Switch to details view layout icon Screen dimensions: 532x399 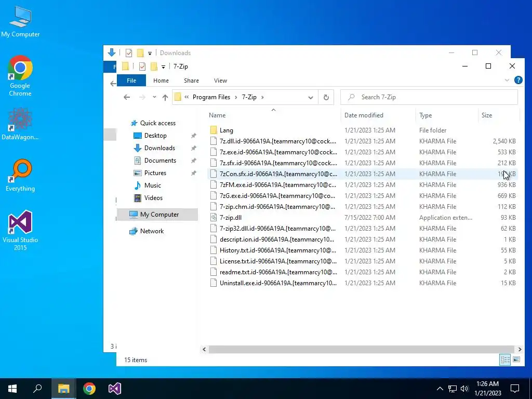coord(505,360)
